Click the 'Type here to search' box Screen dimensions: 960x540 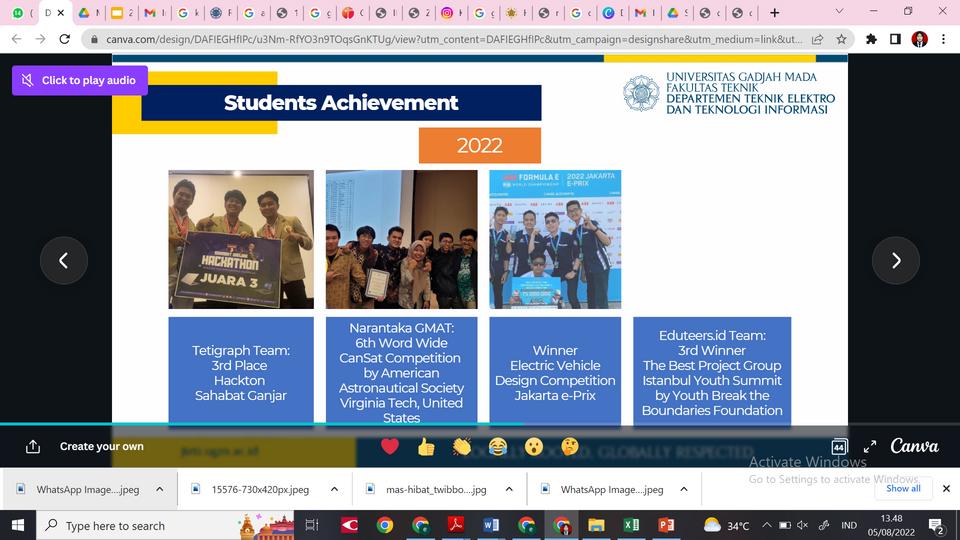(165, 525)
